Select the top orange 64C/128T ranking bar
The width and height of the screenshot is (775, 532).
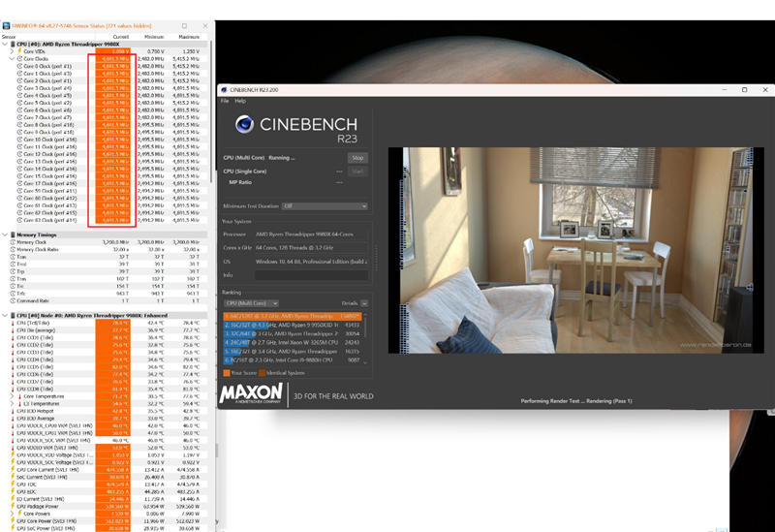tap(293, 316)
